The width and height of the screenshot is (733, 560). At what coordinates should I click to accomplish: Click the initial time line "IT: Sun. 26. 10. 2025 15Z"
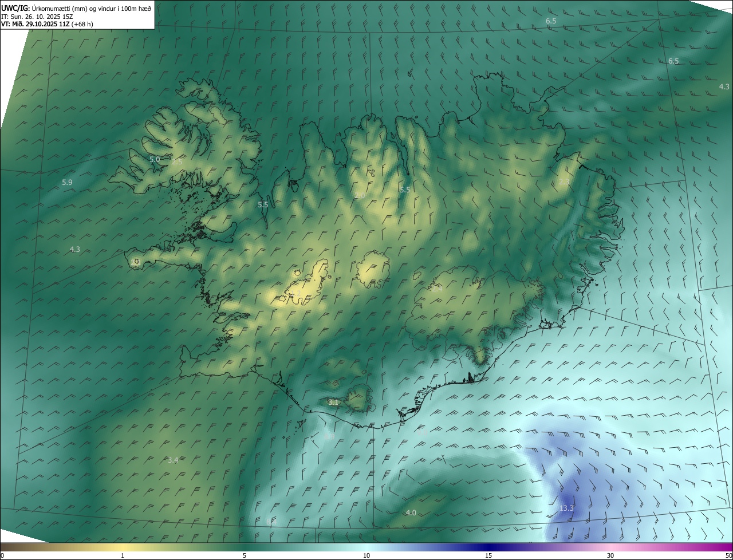[x=37, y=16]
